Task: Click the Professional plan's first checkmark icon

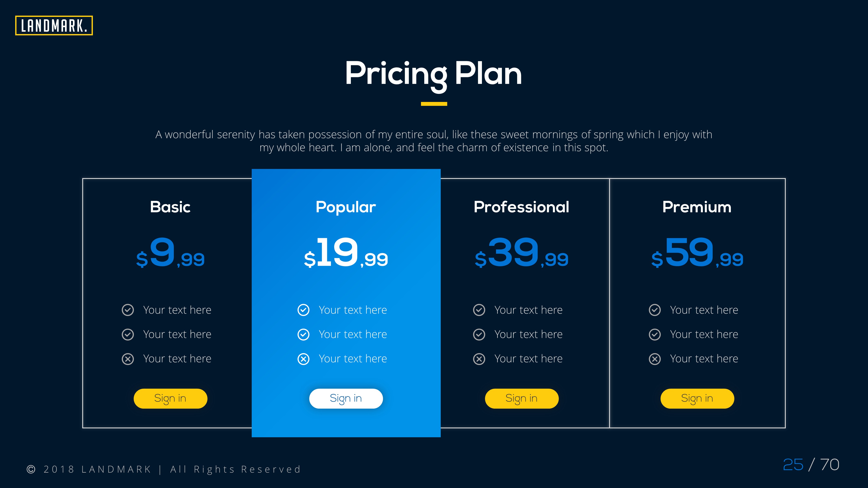Action: pos(479,310)
